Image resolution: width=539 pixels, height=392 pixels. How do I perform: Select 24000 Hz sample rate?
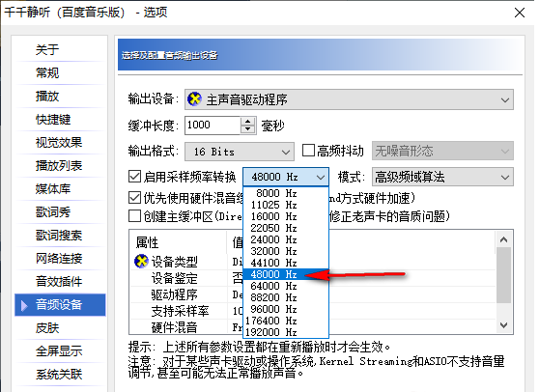[286, 239]
